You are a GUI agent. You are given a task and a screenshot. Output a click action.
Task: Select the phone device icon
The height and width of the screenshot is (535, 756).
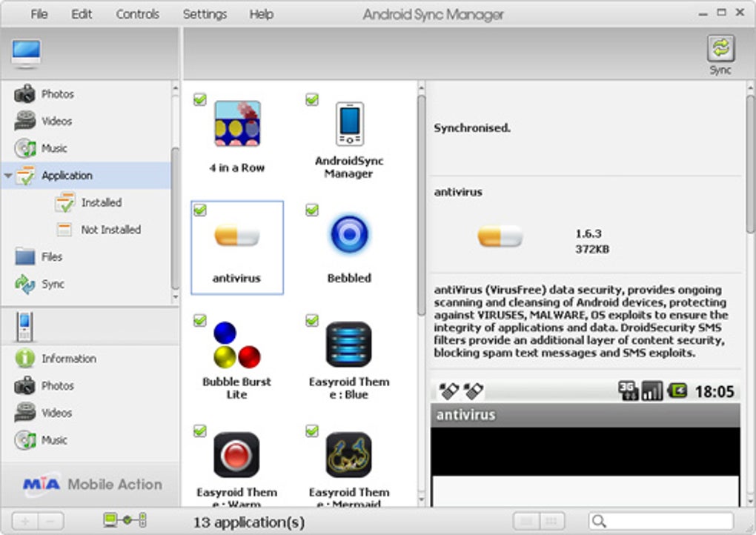pos(24,327)
